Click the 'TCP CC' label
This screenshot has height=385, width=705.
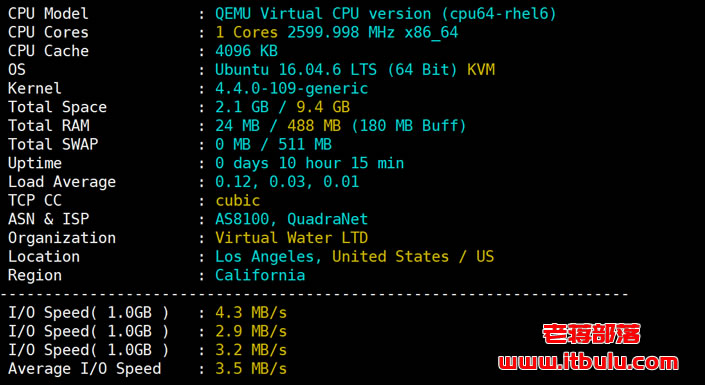click(35, 201)
